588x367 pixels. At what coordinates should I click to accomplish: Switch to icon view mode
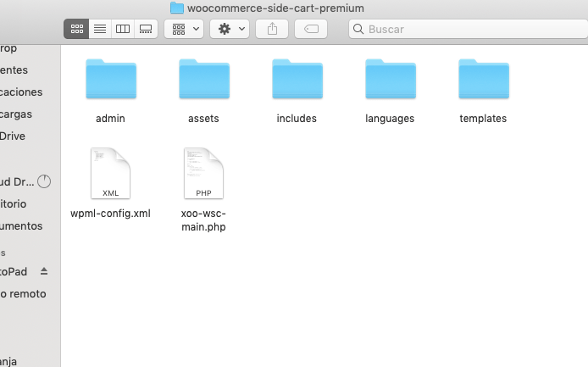point(76,29)
